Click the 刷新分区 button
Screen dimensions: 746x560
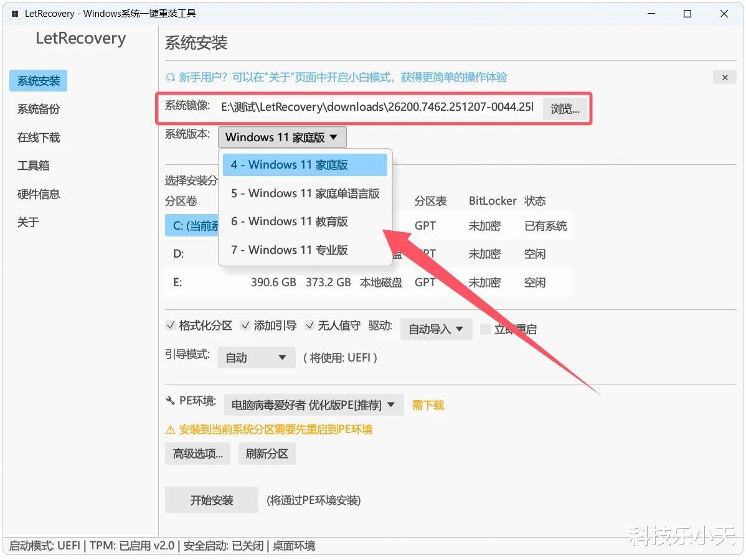click(x=267, y=454)
